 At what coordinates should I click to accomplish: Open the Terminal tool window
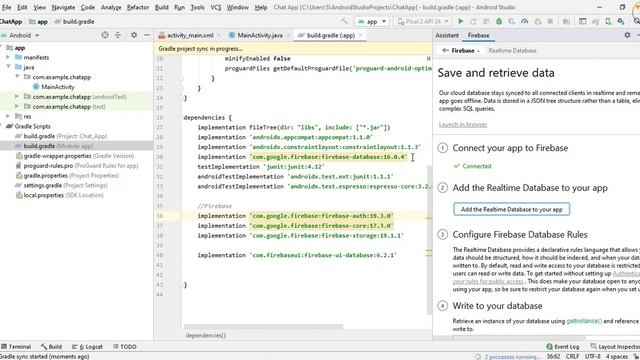click(16, 347)
